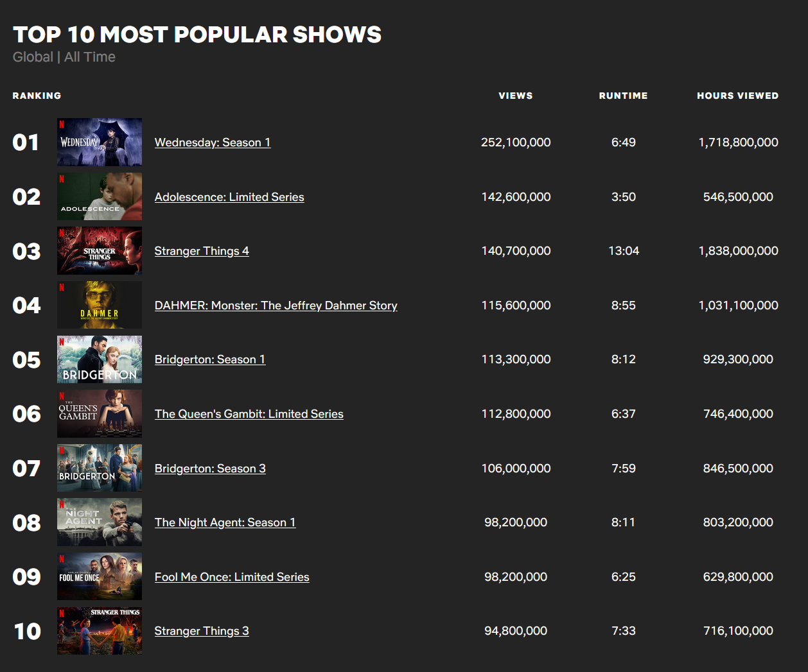Open The Queen's Gambit: Limited Series link
Viewport: 808px width, 672px height.
pos(249,414)
